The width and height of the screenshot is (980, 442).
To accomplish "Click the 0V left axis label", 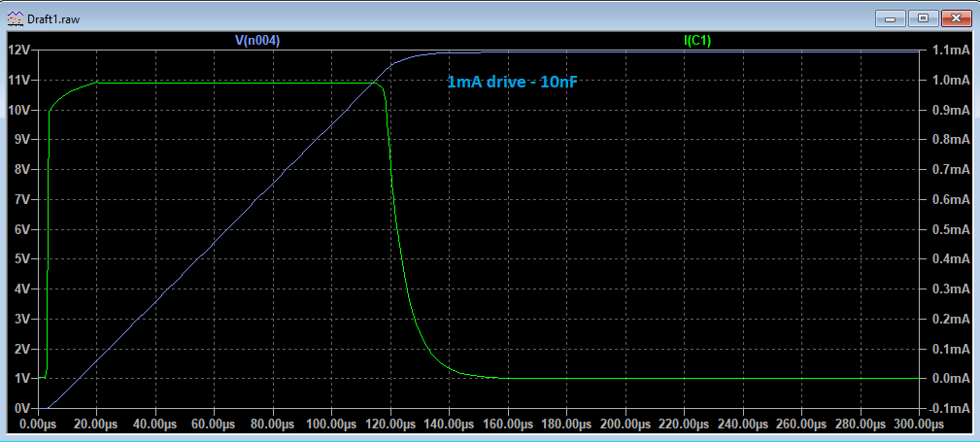I will [23, 408].
